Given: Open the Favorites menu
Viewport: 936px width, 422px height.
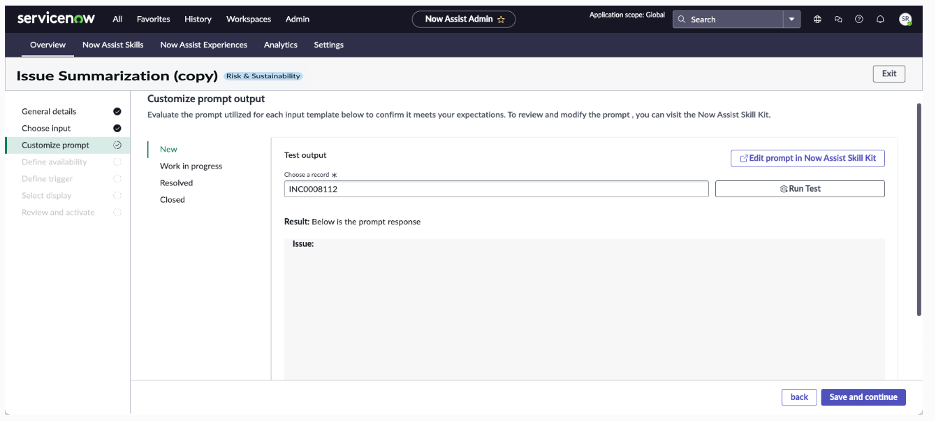Looking at the screenshot, I should pyautogui.click(x=153, y=19).
